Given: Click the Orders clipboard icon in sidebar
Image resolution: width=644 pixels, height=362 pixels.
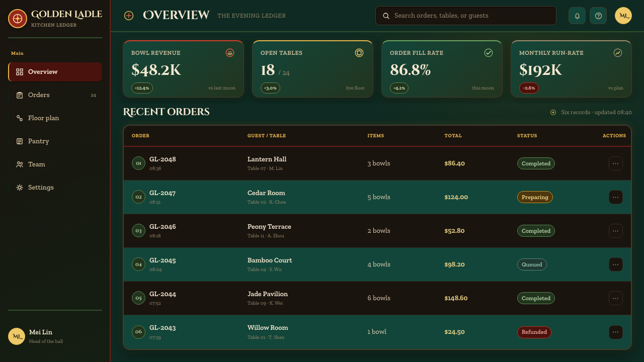Looking at the screenshot, I should tap(20, 95).
